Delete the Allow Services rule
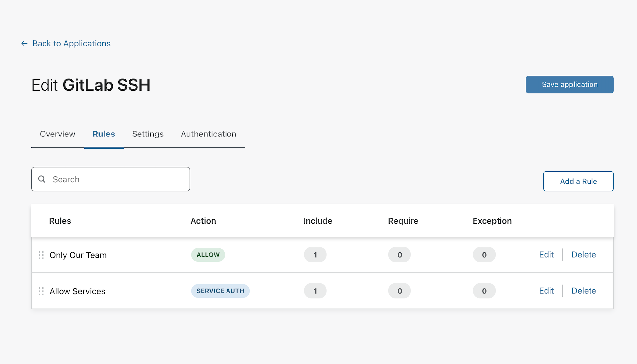Screen dimensions: 637x364 coord(584,291)
